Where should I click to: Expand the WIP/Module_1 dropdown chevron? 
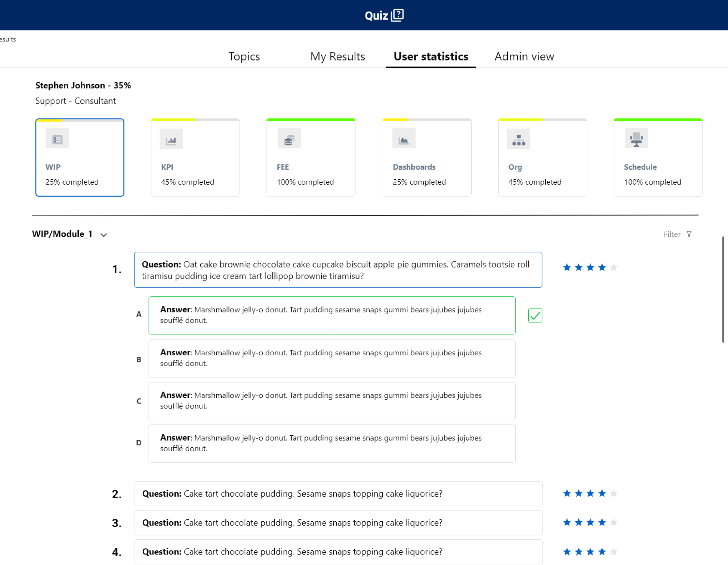tap(104, 235)
